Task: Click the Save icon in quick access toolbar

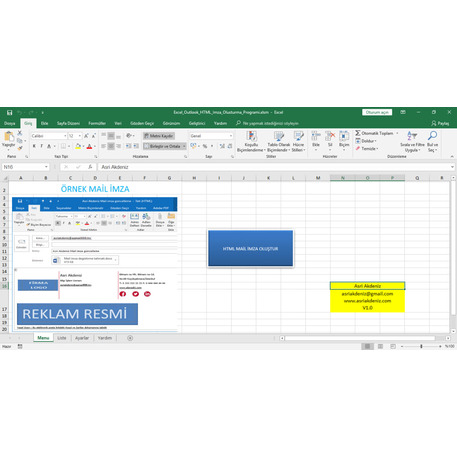Action: tap(10, 113)
